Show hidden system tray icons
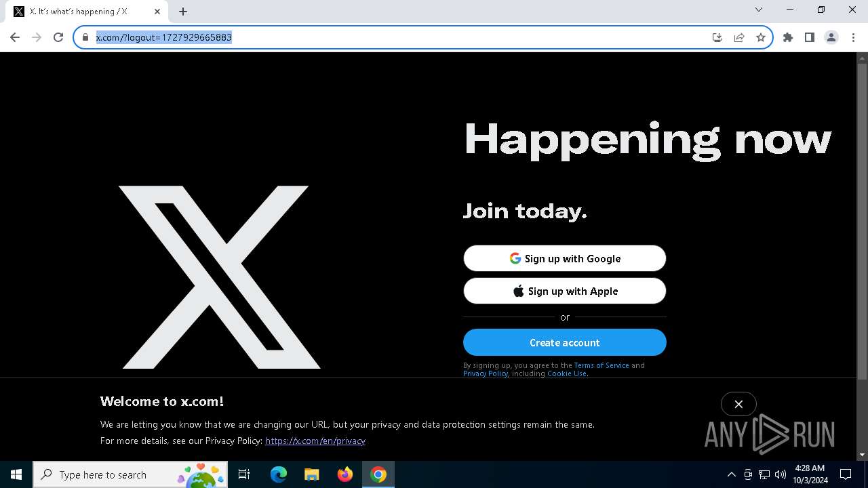This screenshot has height=488, width=868. [732, 474]
